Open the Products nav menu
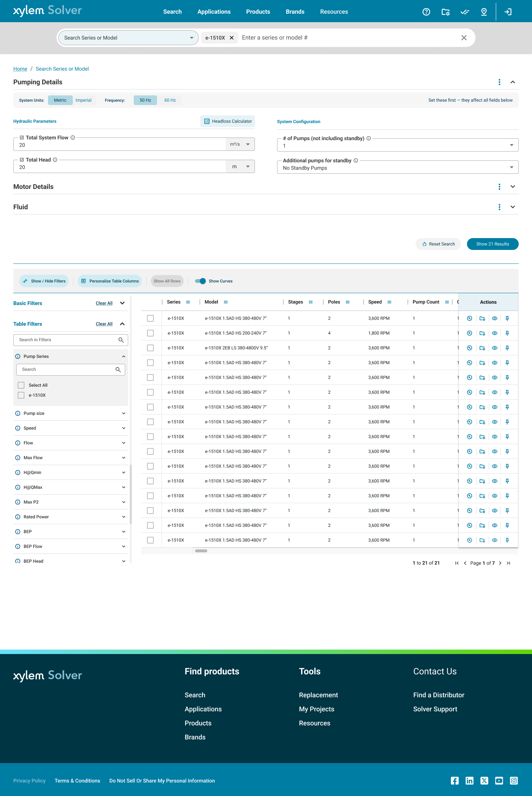 click(258, 12)
